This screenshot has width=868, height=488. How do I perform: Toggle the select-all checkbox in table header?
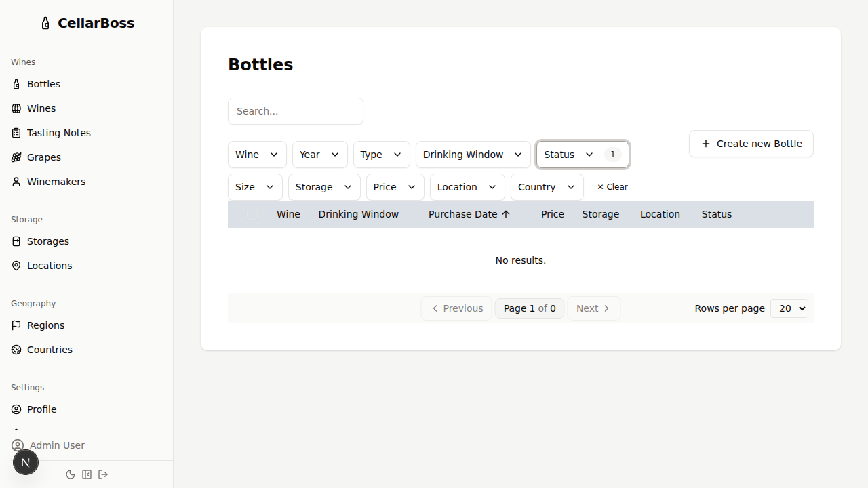[252, 214]
